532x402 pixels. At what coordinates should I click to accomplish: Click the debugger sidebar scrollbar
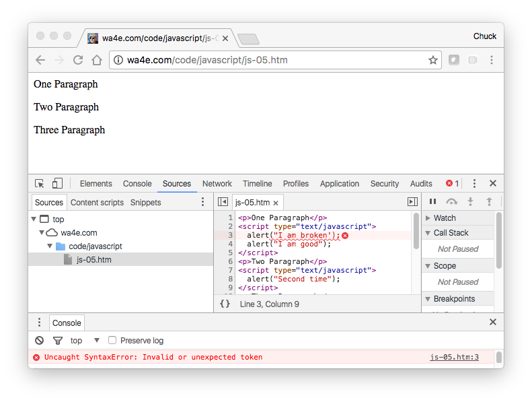click(499, 240)
